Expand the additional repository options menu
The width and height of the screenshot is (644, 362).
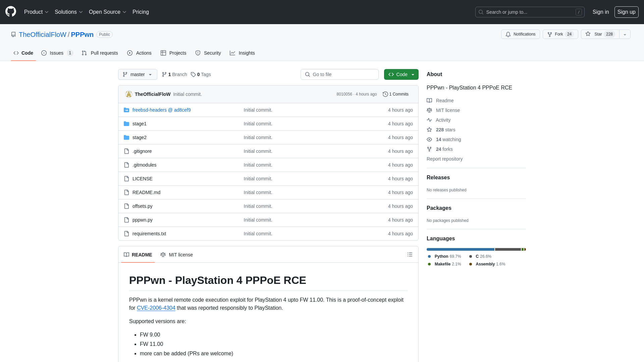tap(625, 34)
